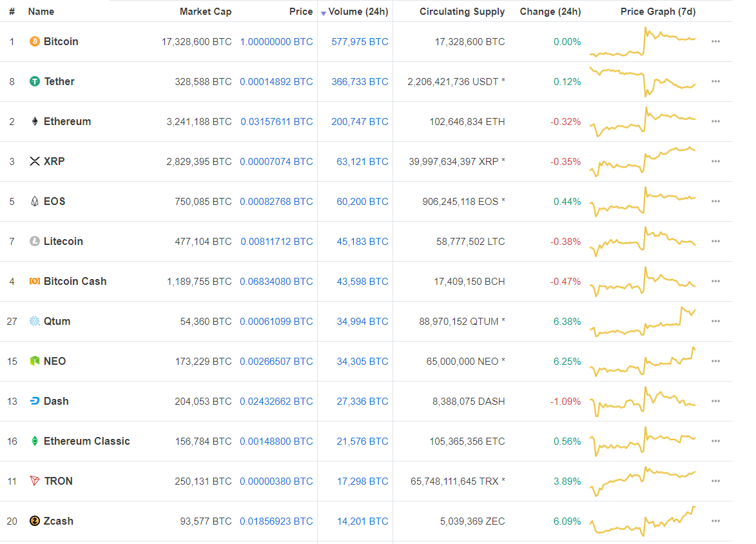Click the NEO green logo icon
756x544 pixels.
35,362
